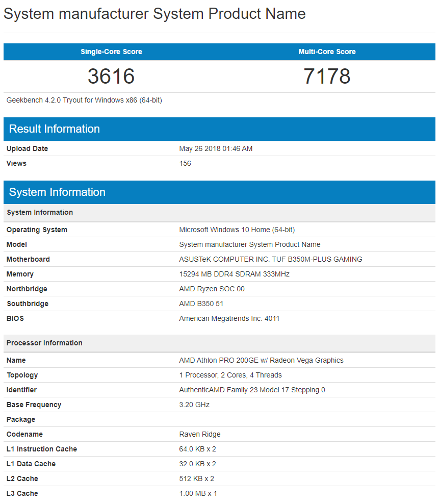Click the Single-Core Score header
This screenshot has width=439, height=504.
(111, 52)
